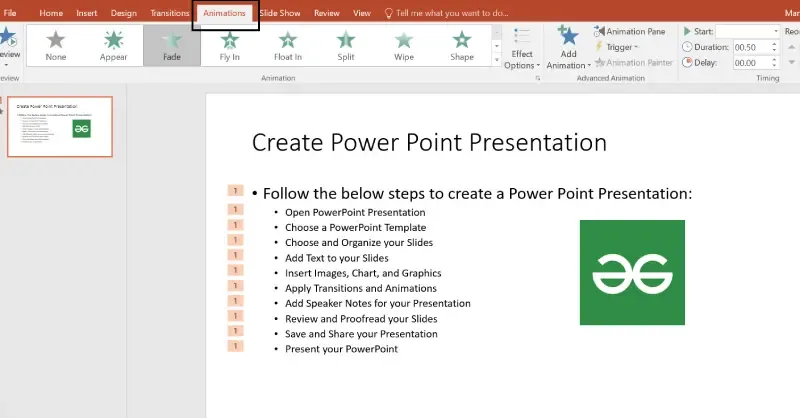The image size is (800, 418).
Task: Click animation marker beside Review and Proofread your Slides
Action: 235,315
